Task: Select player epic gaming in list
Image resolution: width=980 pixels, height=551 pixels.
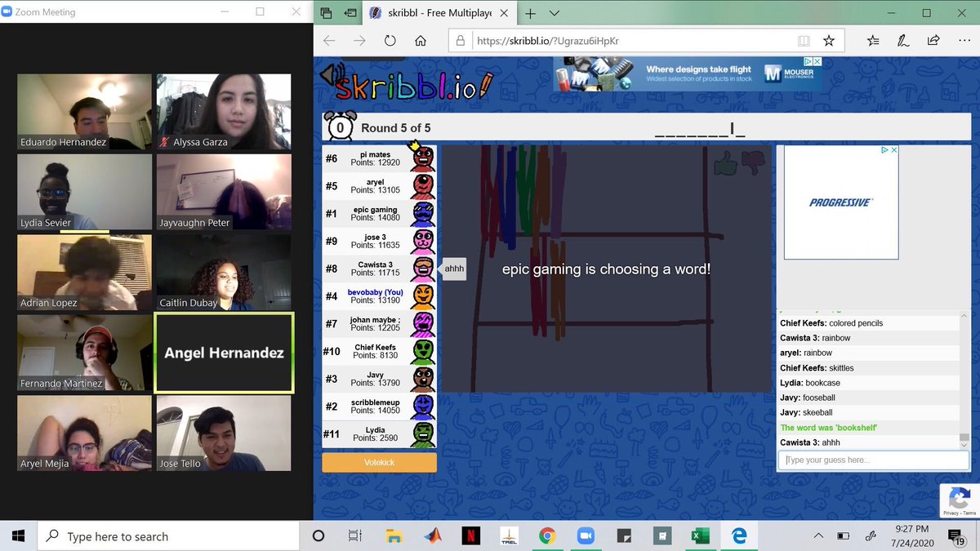Action: (x=379, y=214)
